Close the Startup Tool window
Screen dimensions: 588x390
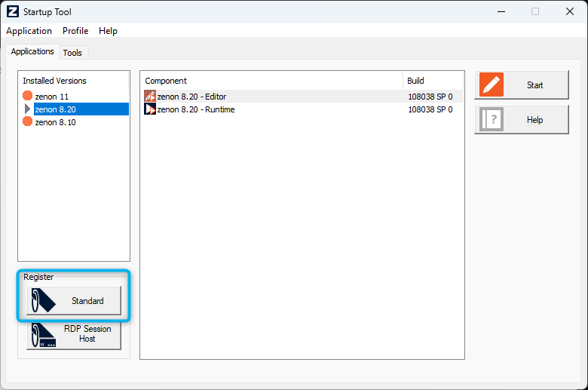[x=570, y=11]
